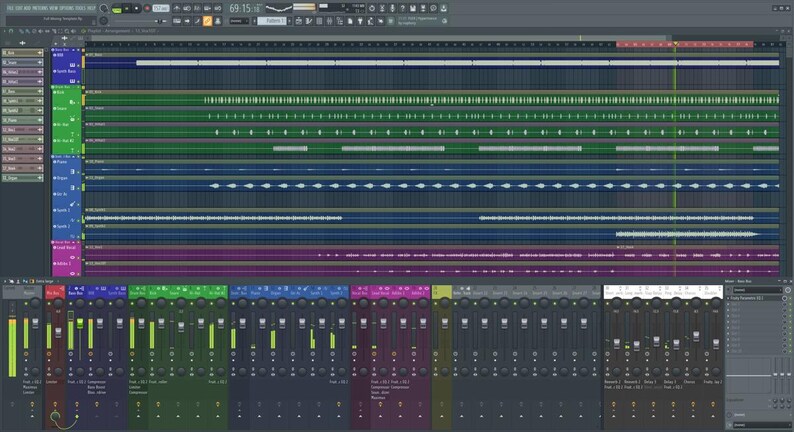Click the snare drum icon on Snare track
The width and height of the screenshot is (794, 432).
[72, 119]
